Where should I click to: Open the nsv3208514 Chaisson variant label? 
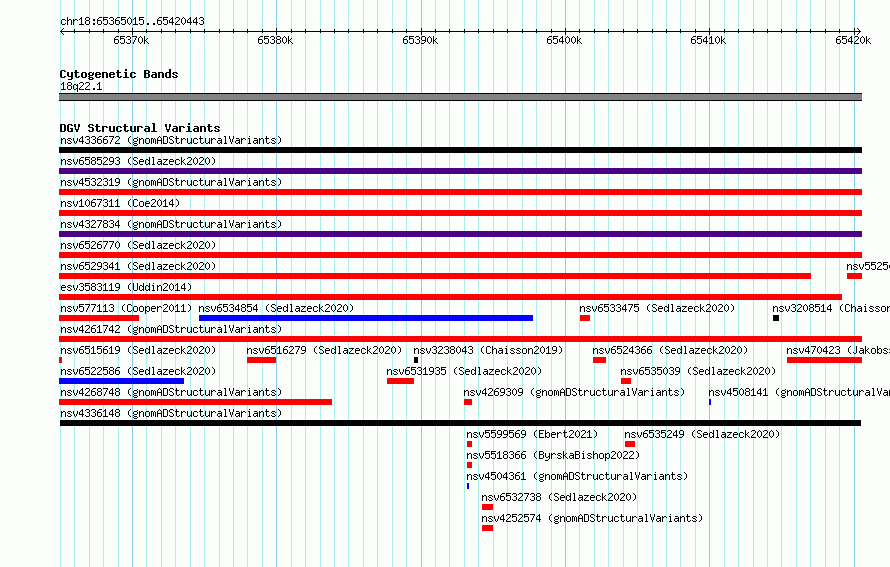click(x=830, y=308)
